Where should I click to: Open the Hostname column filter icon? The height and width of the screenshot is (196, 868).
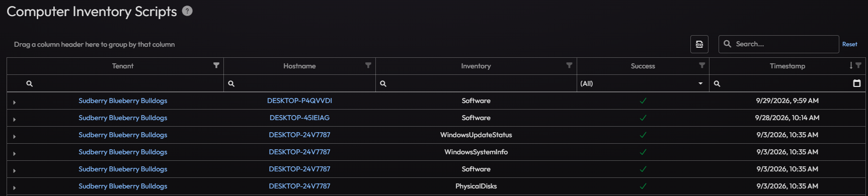[x=368, y=65]
